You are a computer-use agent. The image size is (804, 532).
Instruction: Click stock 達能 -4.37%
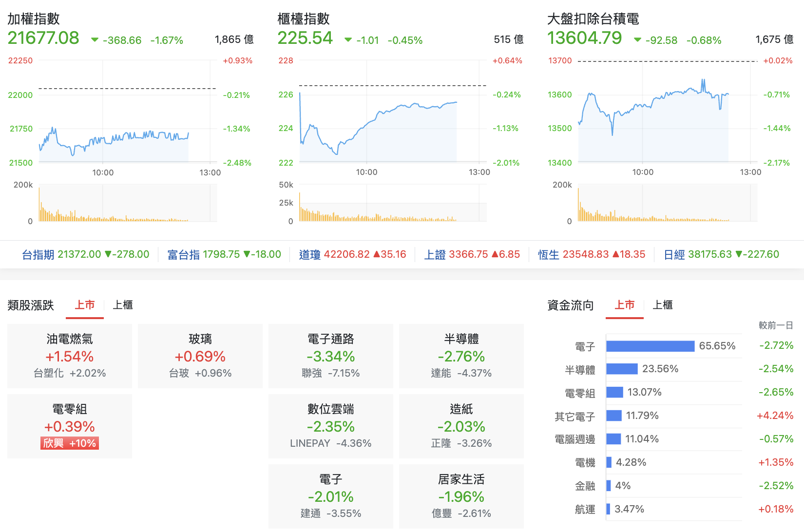click(x=461, y=373)
